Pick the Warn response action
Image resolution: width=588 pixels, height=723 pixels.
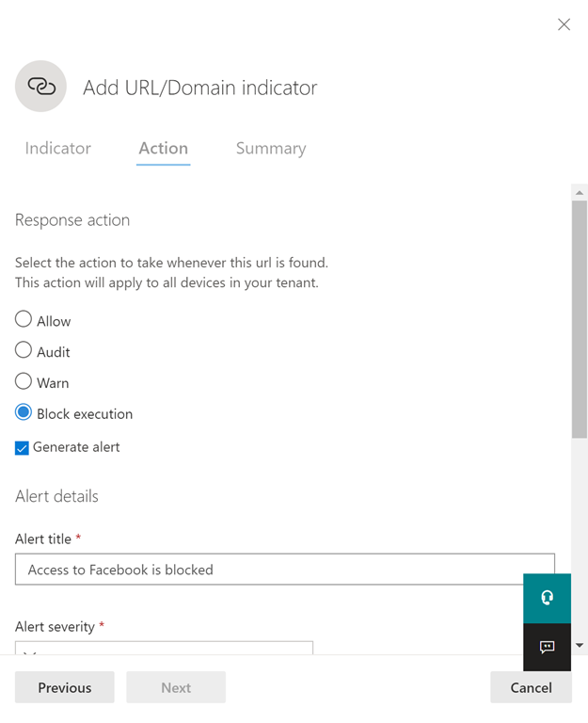tap(24, 382)
